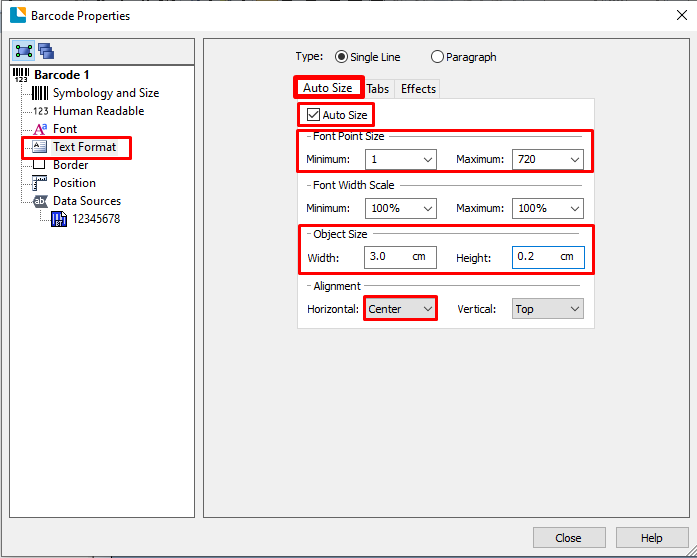Select the Text Format tree item

point(84,147)
